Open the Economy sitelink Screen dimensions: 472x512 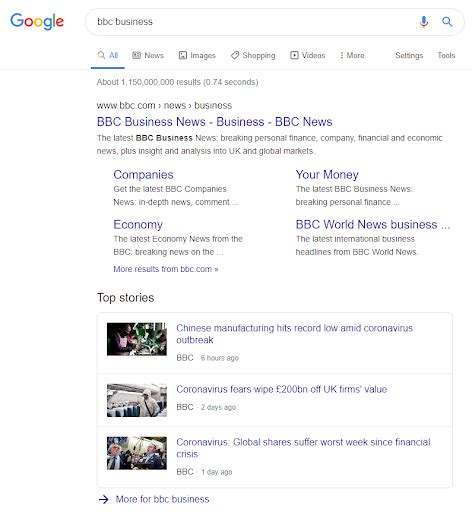pos(138,225)
